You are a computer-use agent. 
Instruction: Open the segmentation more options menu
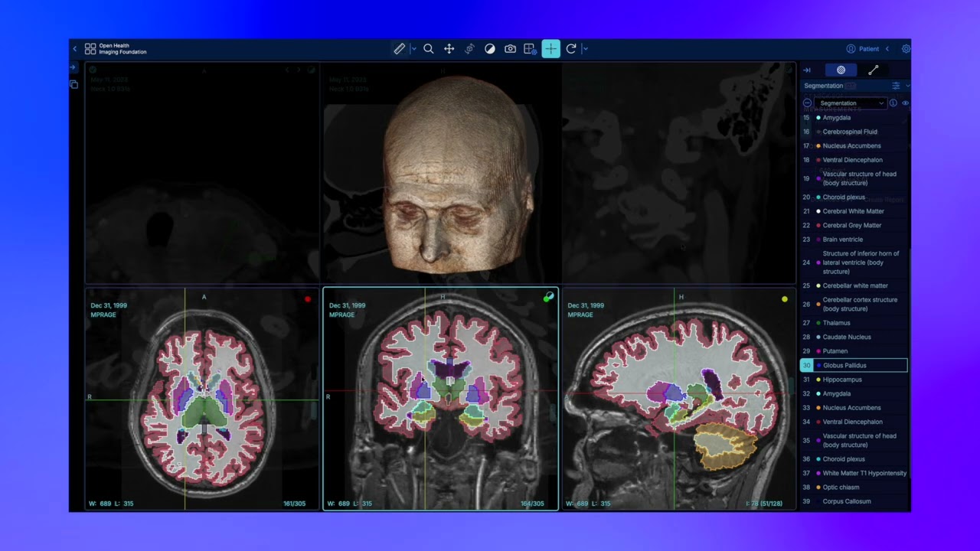807,103
